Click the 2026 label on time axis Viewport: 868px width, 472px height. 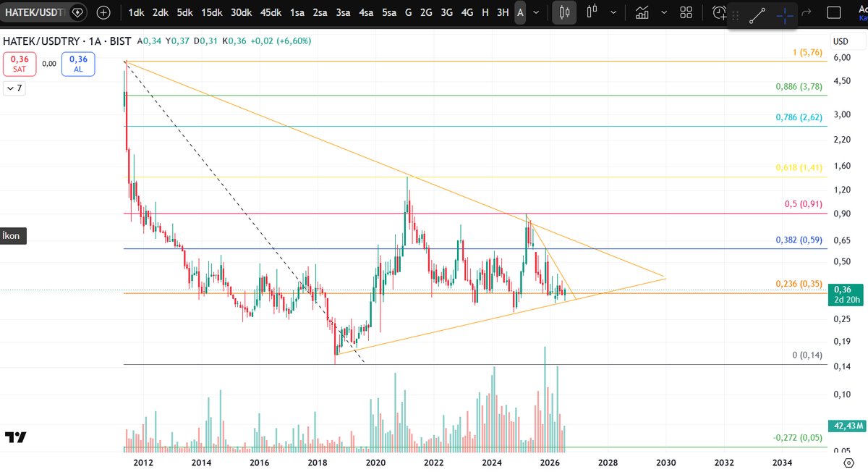click(x=550, y=462)
